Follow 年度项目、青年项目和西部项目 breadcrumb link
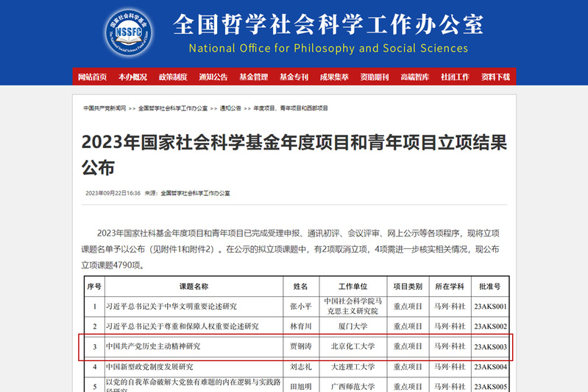Viewport: 588px width, 392px height. coord(291,108)
